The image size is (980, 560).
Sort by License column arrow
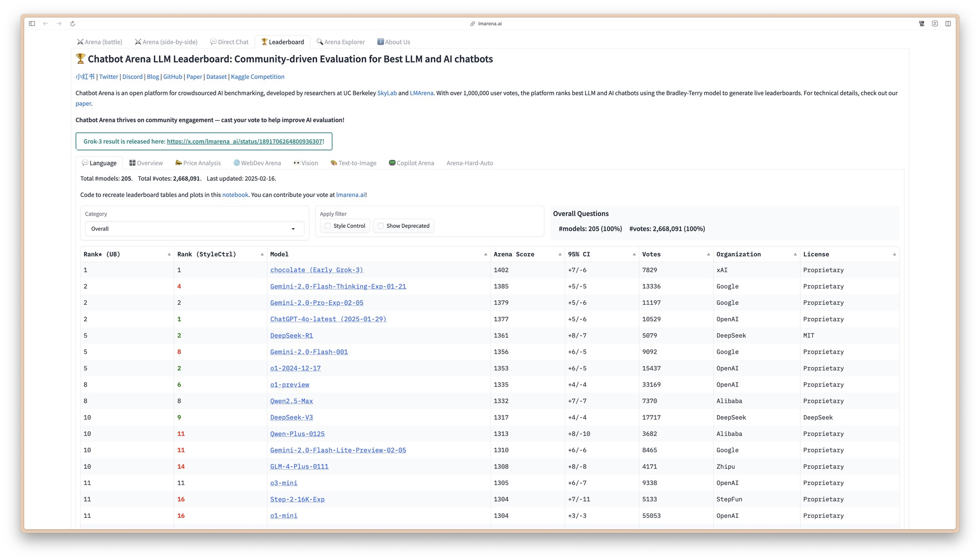(x=894, y=254)
